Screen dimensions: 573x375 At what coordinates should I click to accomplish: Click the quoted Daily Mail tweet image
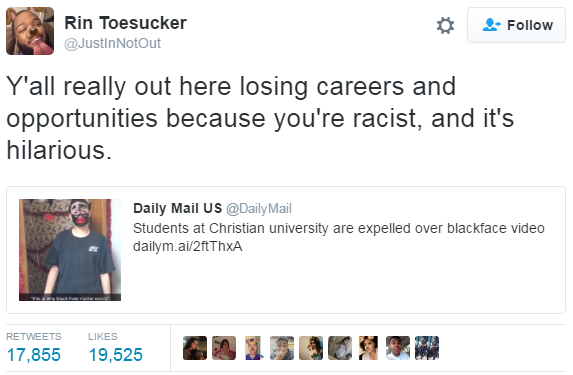click(70, 250)
